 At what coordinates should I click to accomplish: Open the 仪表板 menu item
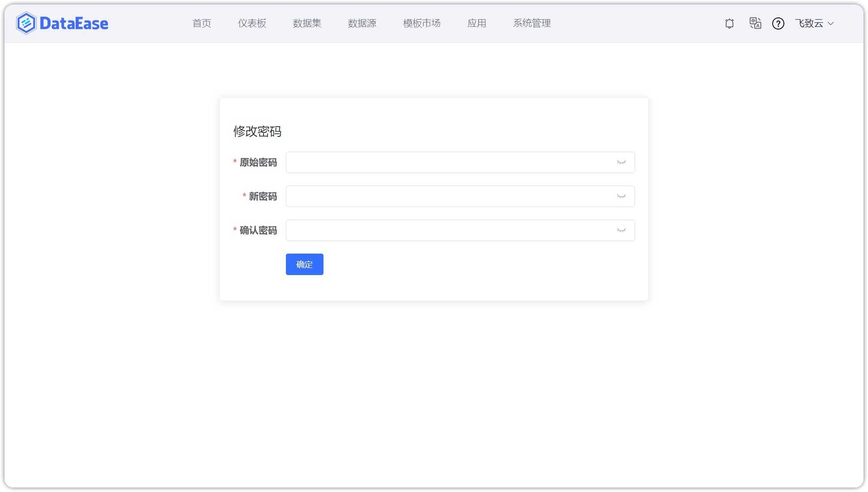252,23
